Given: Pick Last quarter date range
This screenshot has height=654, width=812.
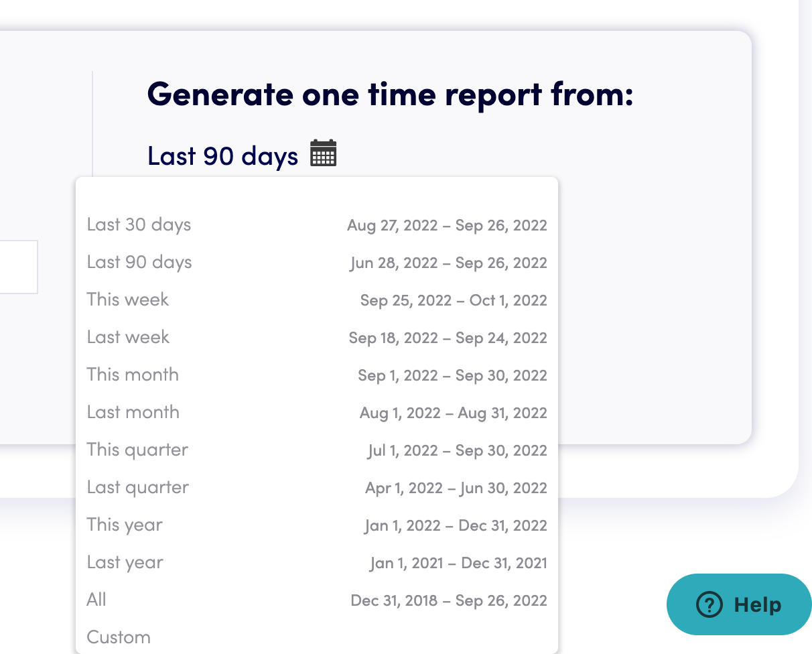Looking at the screenshot, I should [x=138, y=487].
